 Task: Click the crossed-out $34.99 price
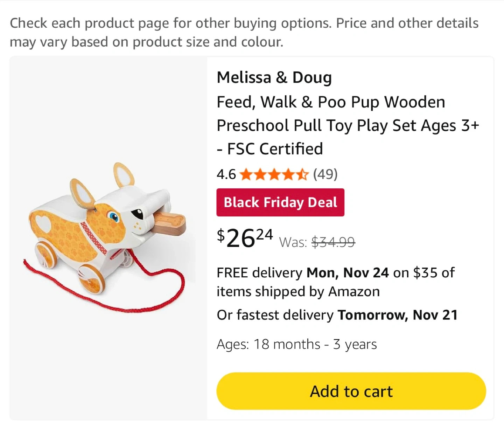coord(333,242)
